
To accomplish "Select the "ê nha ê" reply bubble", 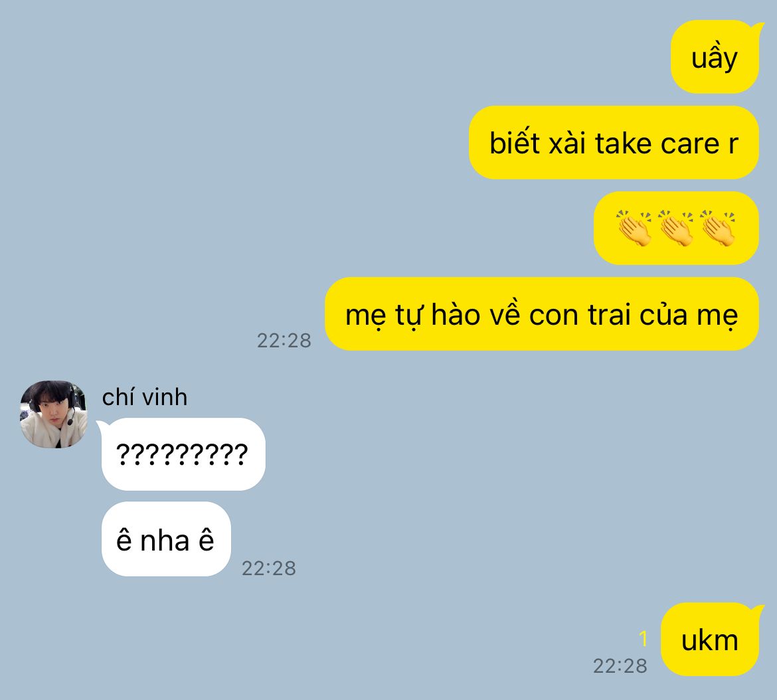I will click(166, 539).
